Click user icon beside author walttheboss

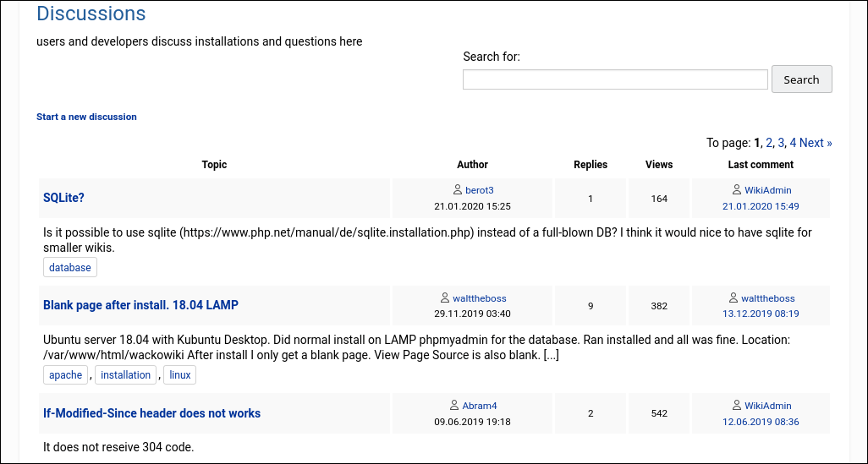tap(445, 298)
